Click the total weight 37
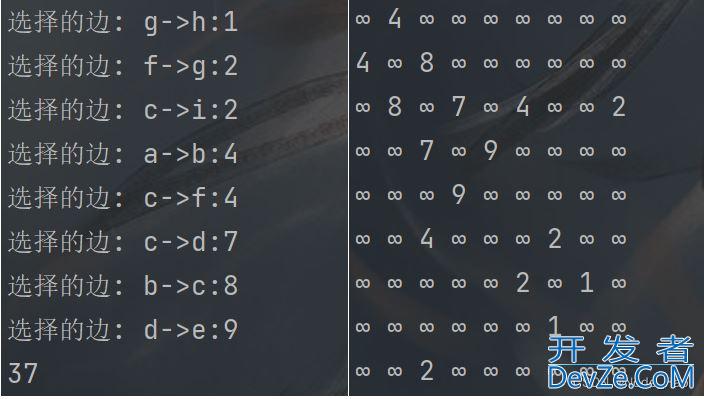 coord(22,373)
